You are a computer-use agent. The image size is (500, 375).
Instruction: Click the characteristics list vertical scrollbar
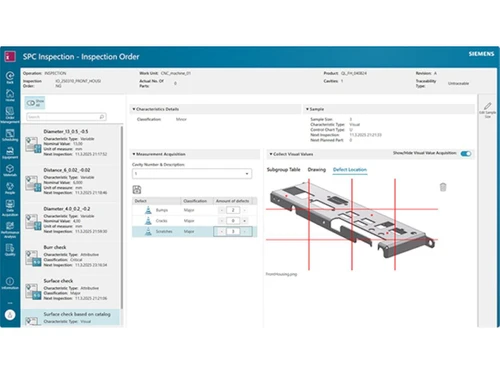[122, 217]
